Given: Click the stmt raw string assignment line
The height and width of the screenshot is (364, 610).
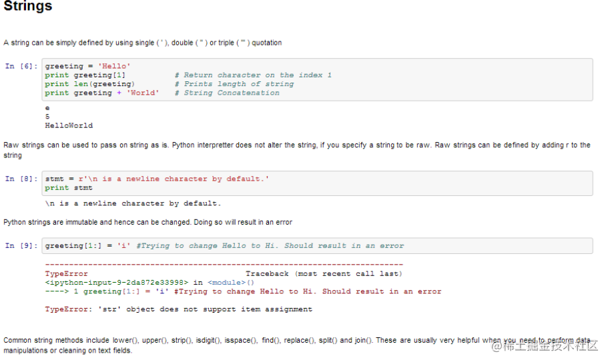Looking at the screenshot, I should pyautogui.click(x=157, y=179).
